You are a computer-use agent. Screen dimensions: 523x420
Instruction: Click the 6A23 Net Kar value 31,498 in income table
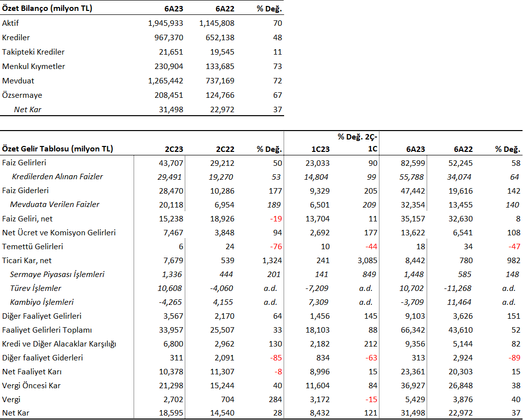(x=413, y=413)
